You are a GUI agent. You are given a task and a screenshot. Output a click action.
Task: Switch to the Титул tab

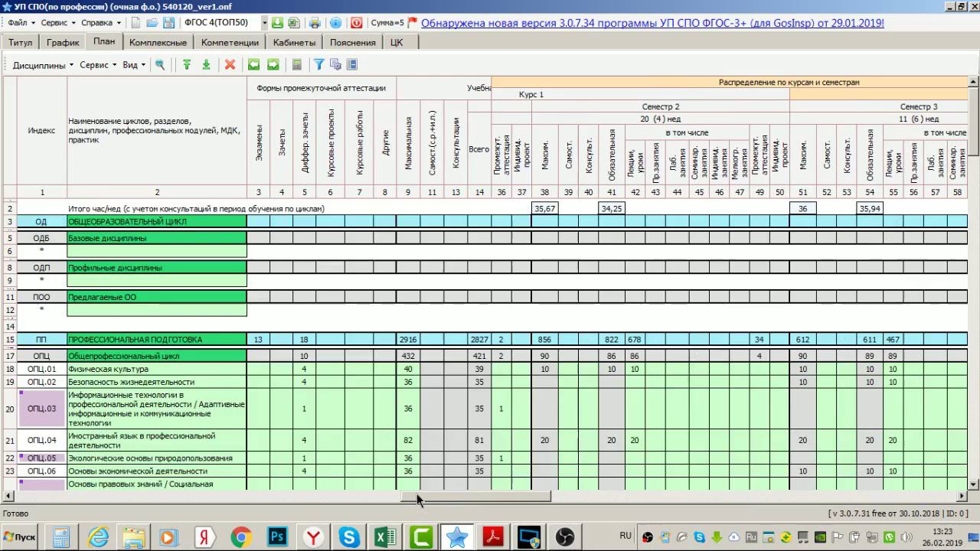click(21, 43)
